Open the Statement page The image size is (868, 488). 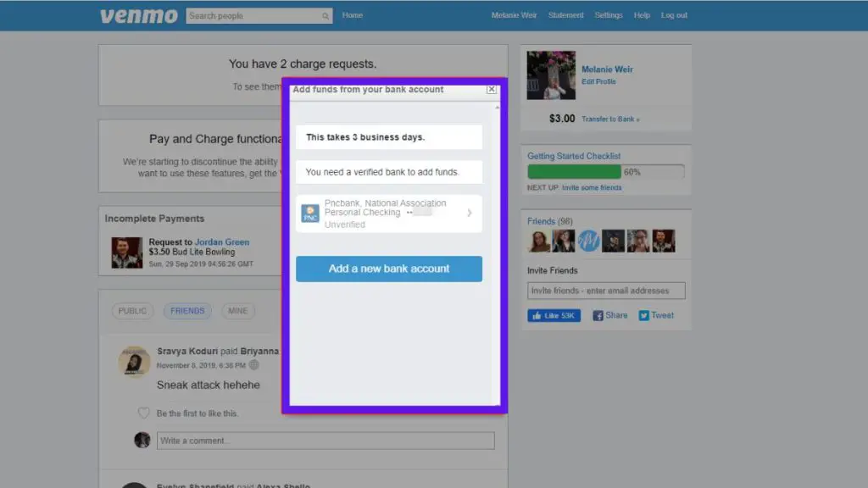[565, 15]
